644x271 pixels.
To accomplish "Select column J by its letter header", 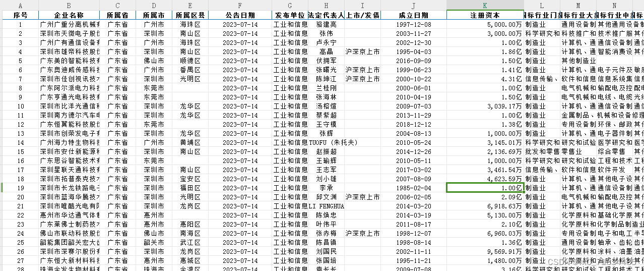I will click(413, 6).
